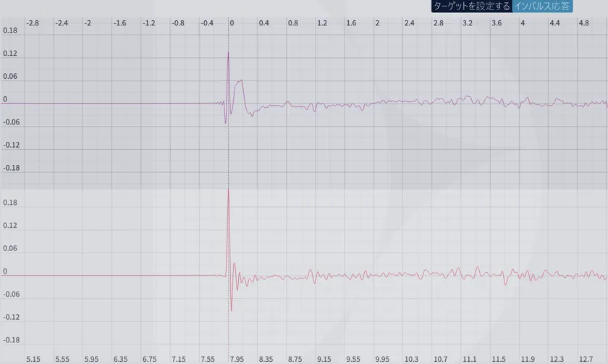608x364 pixels.
Task: Click the 9.95 bottom axis label
Action: pos(382,359)
